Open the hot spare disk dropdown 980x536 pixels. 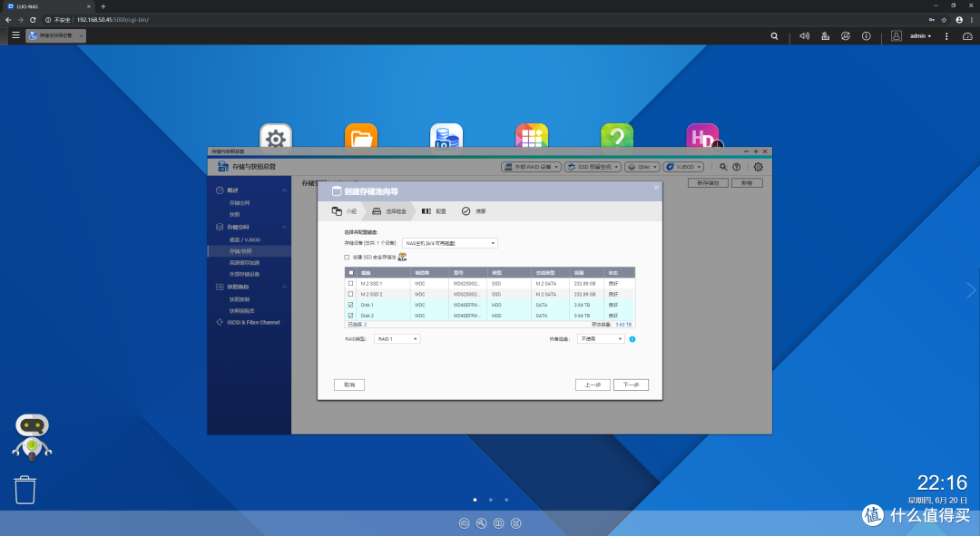pos(601,338)
